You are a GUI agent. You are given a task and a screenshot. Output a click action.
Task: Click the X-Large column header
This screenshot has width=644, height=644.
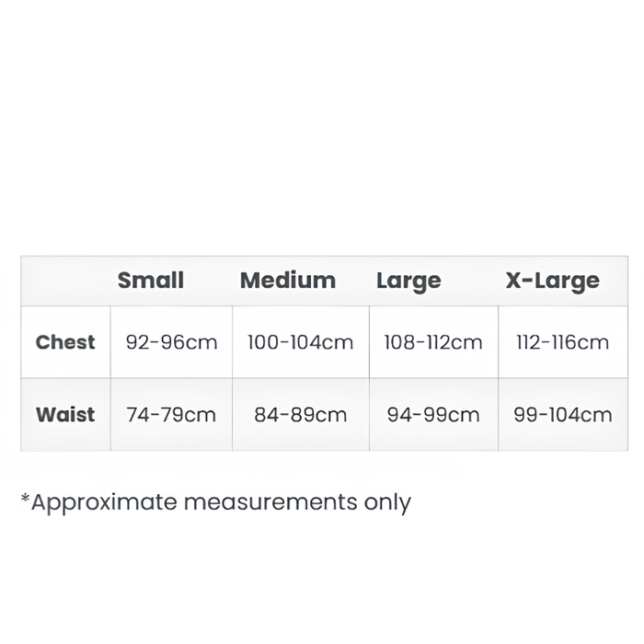point(552,282)
